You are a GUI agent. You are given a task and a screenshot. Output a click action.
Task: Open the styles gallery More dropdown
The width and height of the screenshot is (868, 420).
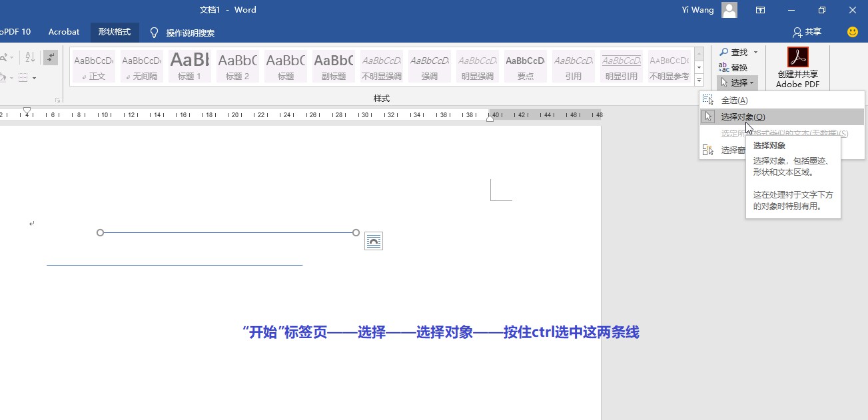coord(699,79)
